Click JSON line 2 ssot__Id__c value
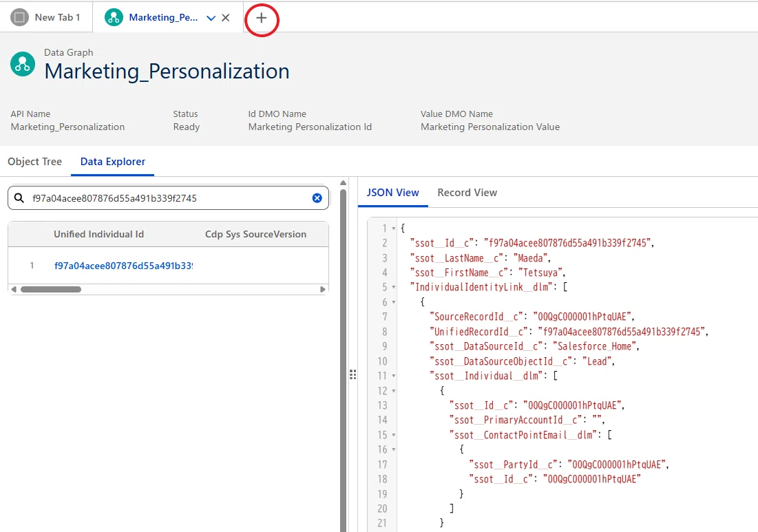The width and height of the screenshot is (758, 532). (x=569, y=243)
